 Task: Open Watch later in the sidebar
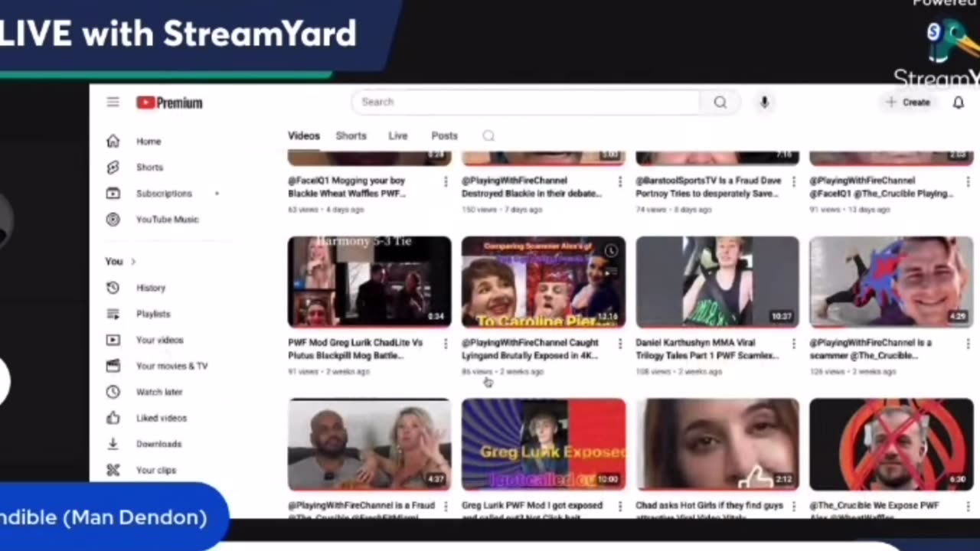(159, 392)
